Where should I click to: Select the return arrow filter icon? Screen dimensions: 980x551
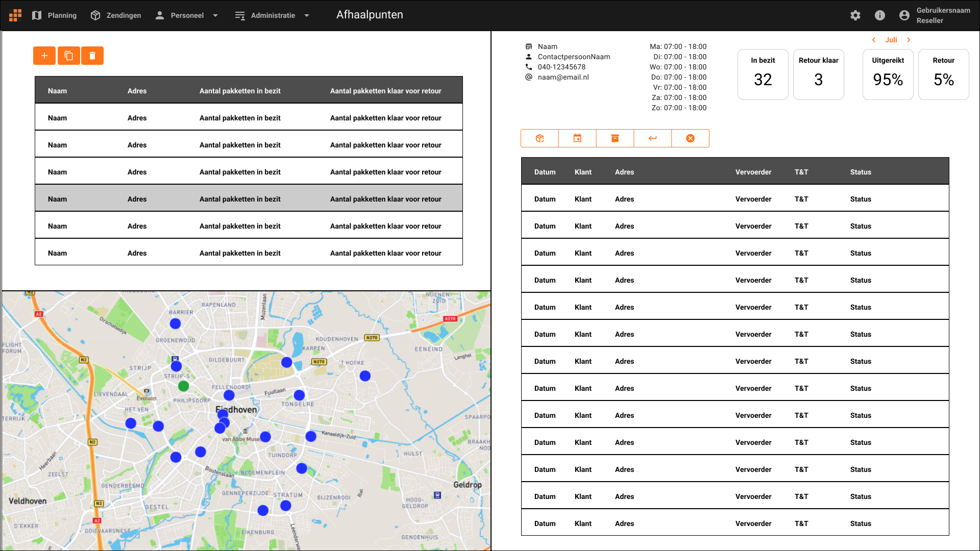coord(652,138)
